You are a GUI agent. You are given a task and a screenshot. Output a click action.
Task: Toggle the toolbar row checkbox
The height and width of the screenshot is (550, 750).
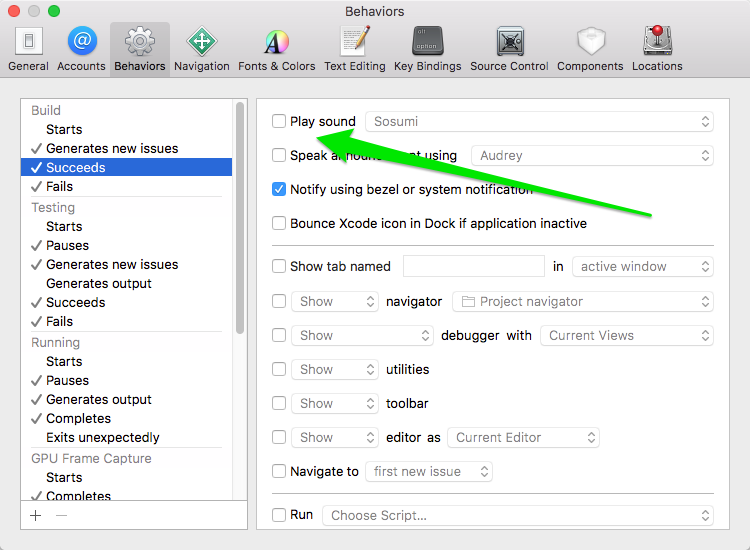click(279, 403)
